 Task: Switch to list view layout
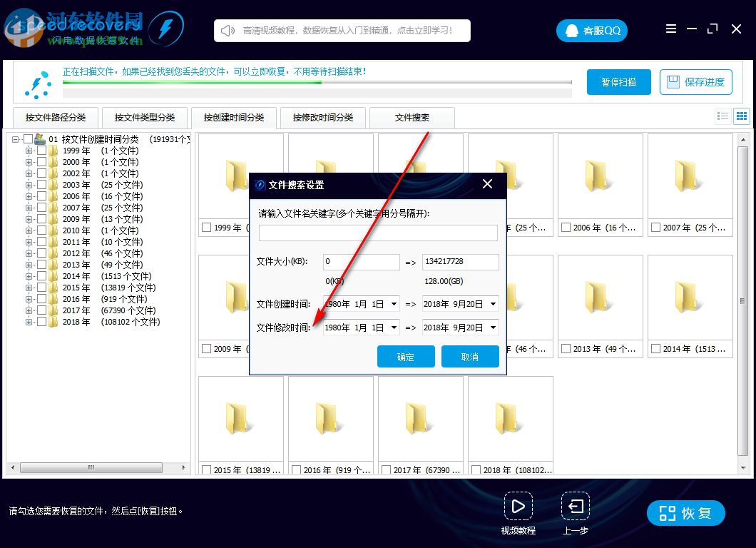coord(723,116)
